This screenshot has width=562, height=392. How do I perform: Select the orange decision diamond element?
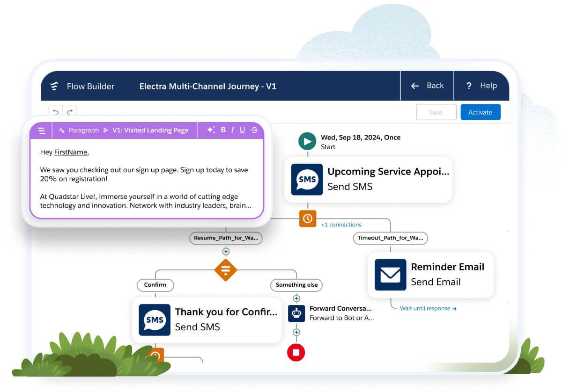226,270
